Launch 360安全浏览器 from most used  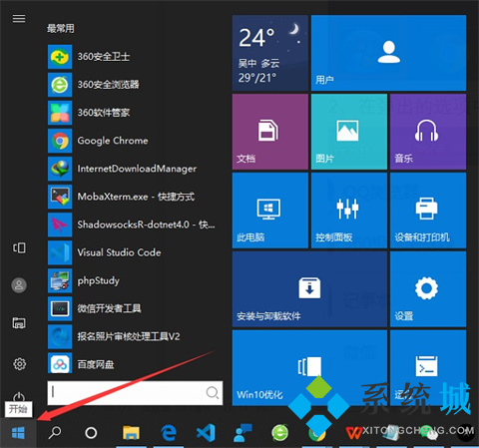(x=133, y=85)
